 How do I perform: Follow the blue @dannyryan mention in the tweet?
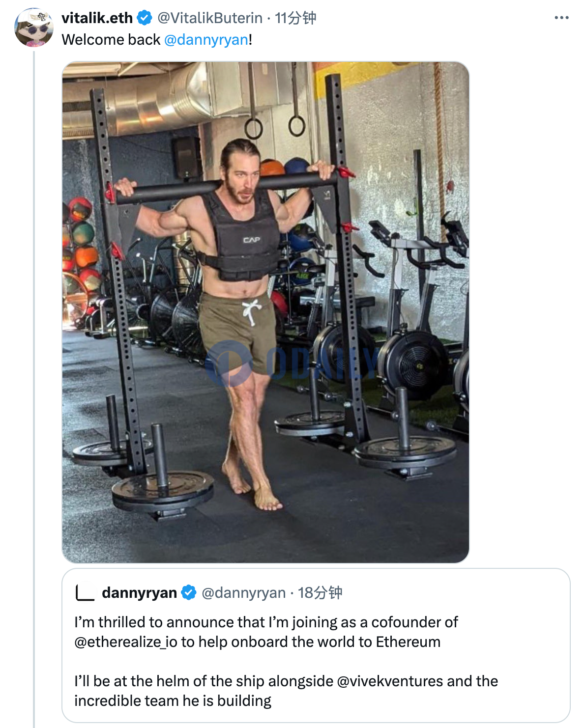tap(206, 40)
